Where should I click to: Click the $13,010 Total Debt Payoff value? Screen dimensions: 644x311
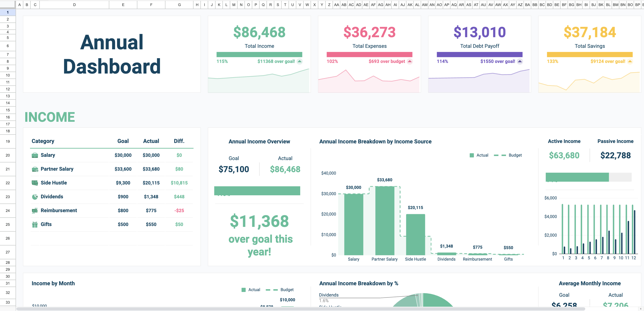(479, 32)
